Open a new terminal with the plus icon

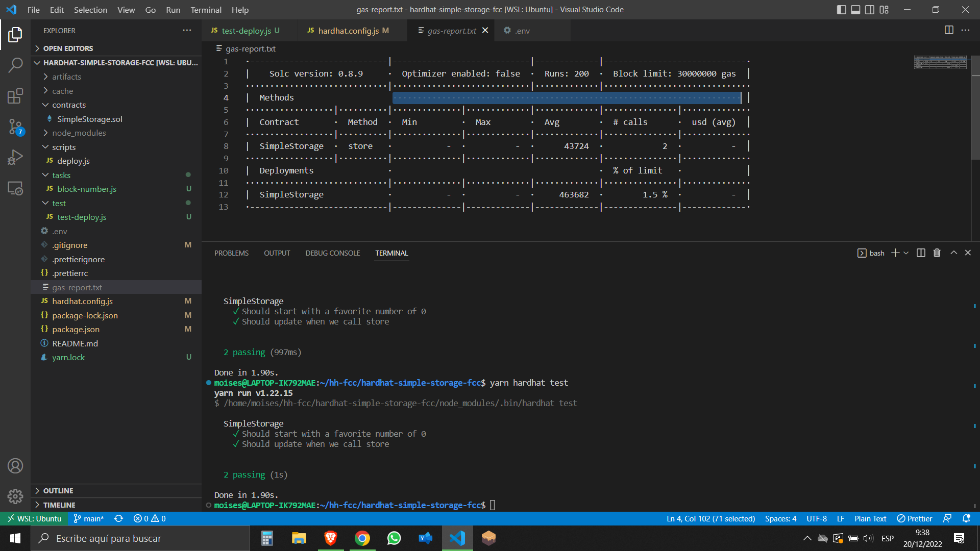tap(896, 253)
